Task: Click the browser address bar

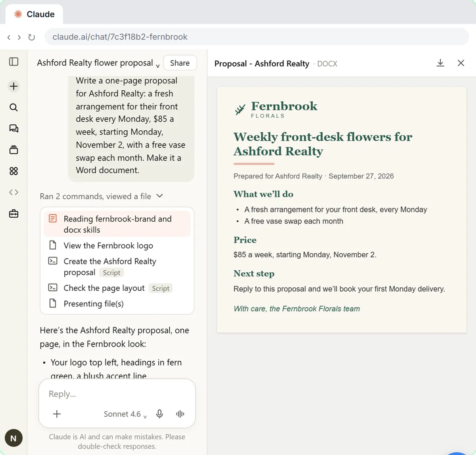Action: pyautogui.click(x=257, y=37)
